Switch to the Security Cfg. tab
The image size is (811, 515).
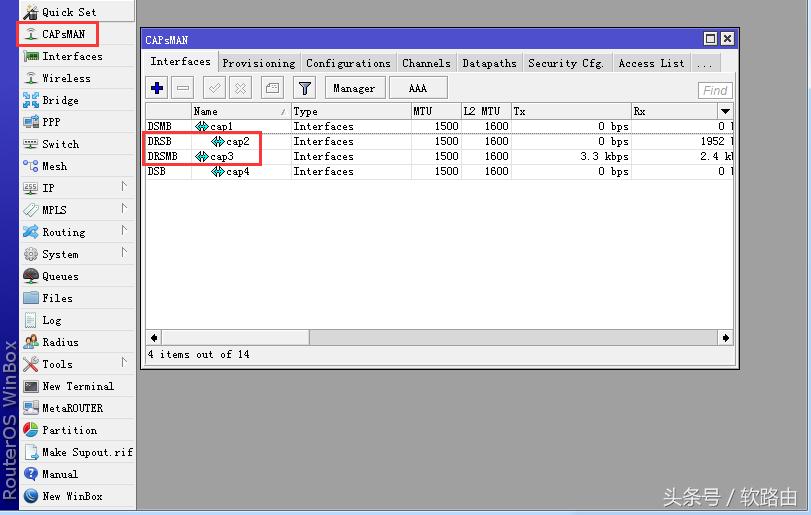[566, 63]
